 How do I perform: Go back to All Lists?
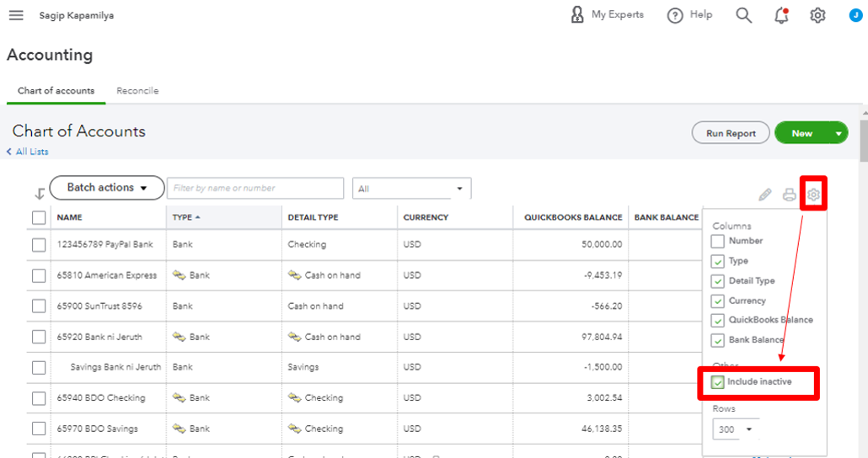28,152
